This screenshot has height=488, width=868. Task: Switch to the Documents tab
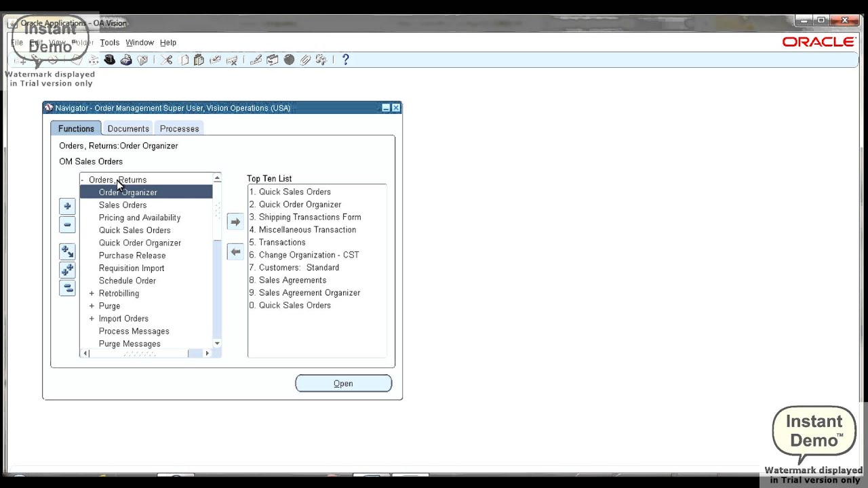coord(128,129)
